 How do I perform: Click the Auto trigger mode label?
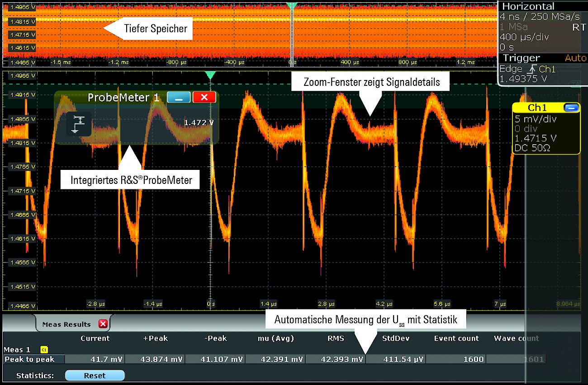pos(575,58)
